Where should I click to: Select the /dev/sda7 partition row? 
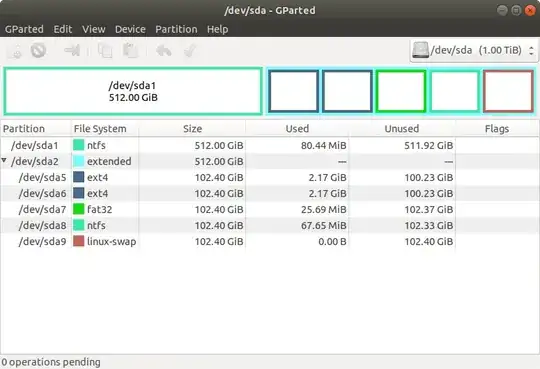click(x=270, y=209)
